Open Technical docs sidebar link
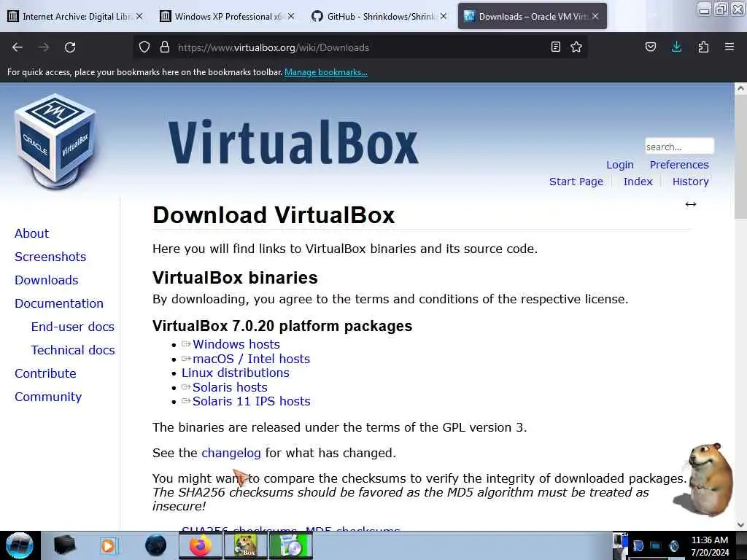Viewport: 747px width, 560px height. (x=73, y=350)
